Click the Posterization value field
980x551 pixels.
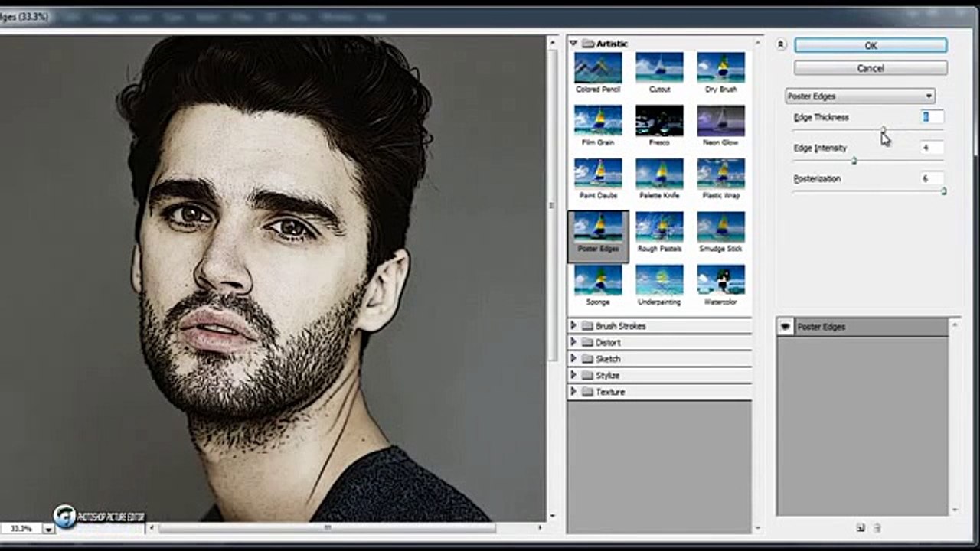pos(932,178)
